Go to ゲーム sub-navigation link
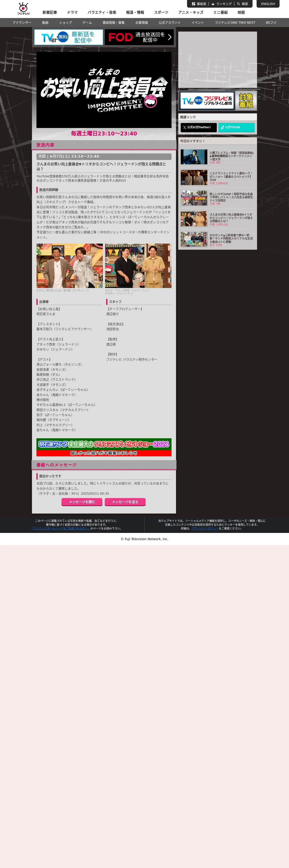Viewport: 289px width, 868px height. click(x=87, y=23)
